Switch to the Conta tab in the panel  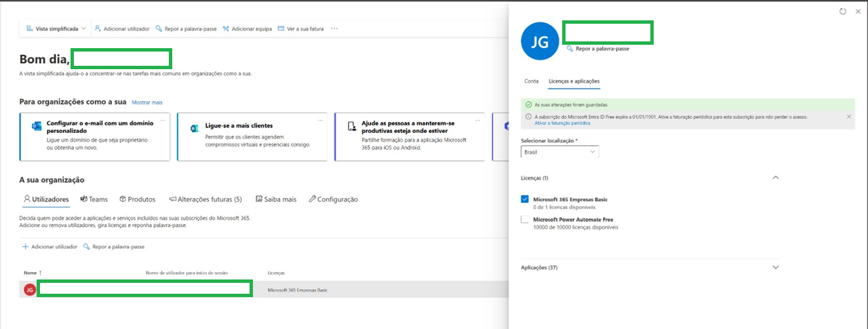point(532,81)
